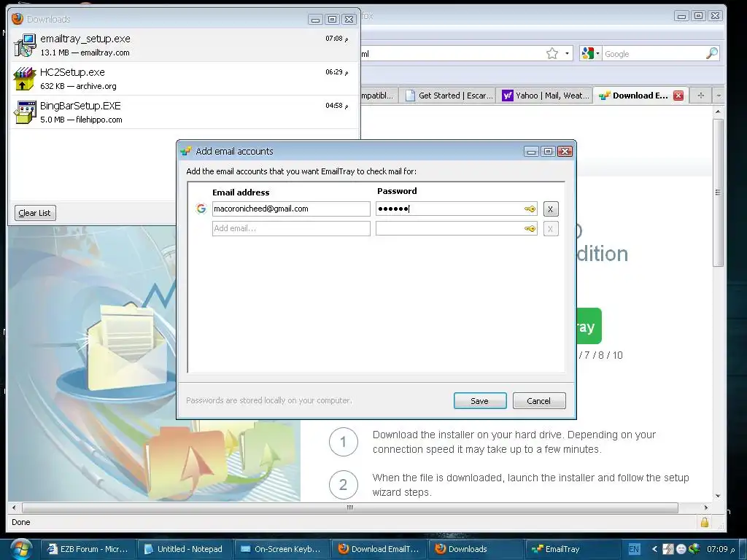Click the Firefox icon in Downloads title bar

pos(18,18)
